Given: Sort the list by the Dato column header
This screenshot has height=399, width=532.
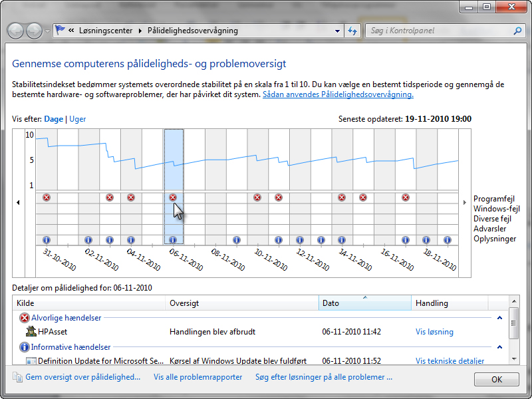Looking at the screenshot, I should click(x=364, y=303).
